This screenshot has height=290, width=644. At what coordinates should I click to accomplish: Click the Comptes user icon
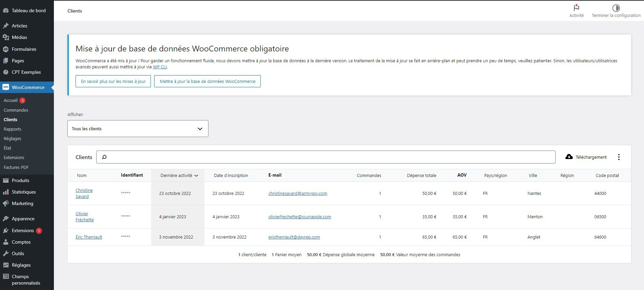(x=6, y=242)
